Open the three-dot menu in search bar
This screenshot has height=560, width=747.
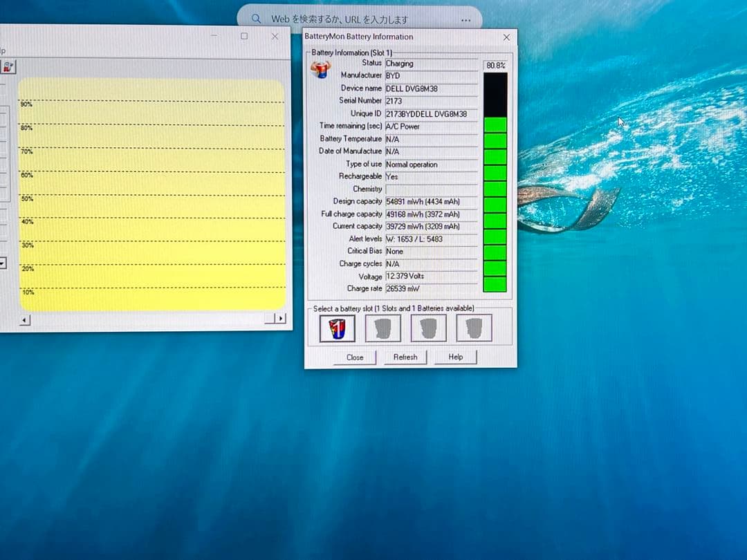465,20
